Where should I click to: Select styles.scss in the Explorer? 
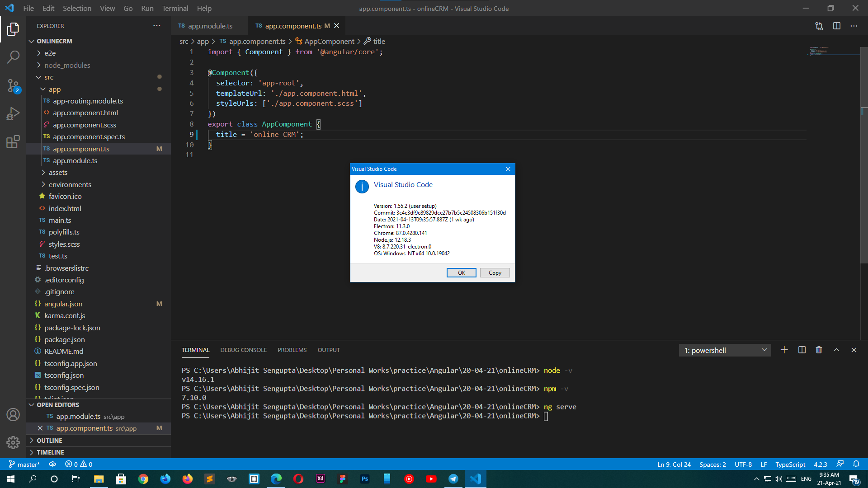[x=65, y=244]
